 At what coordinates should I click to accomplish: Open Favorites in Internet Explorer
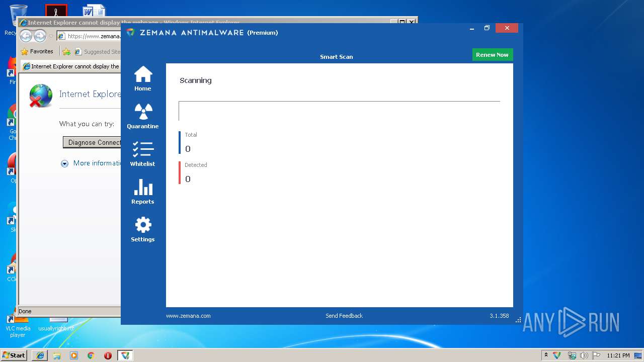coord(37,51)
